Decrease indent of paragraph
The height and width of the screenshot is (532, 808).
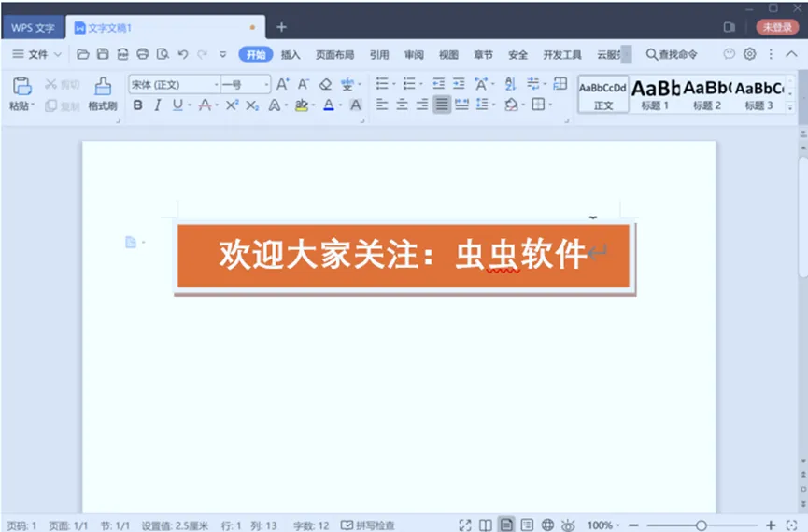pyautogui.click(x=438, y=83)
